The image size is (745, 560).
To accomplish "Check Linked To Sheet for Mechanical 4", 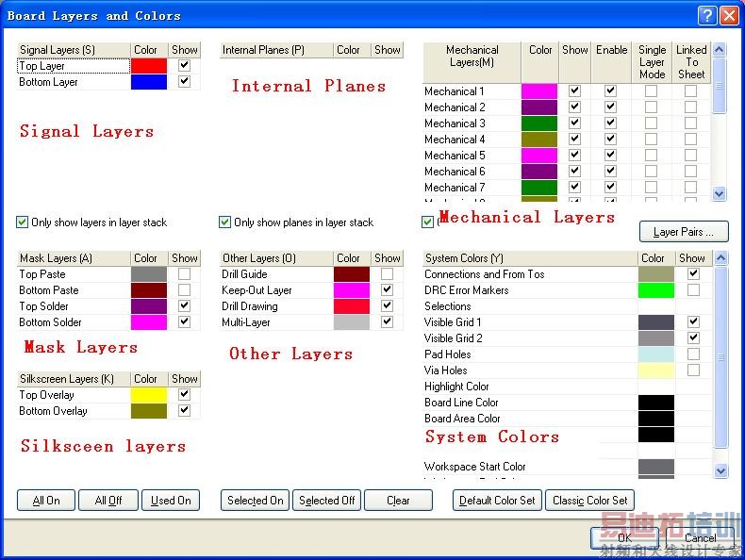I will coord(691,140).
